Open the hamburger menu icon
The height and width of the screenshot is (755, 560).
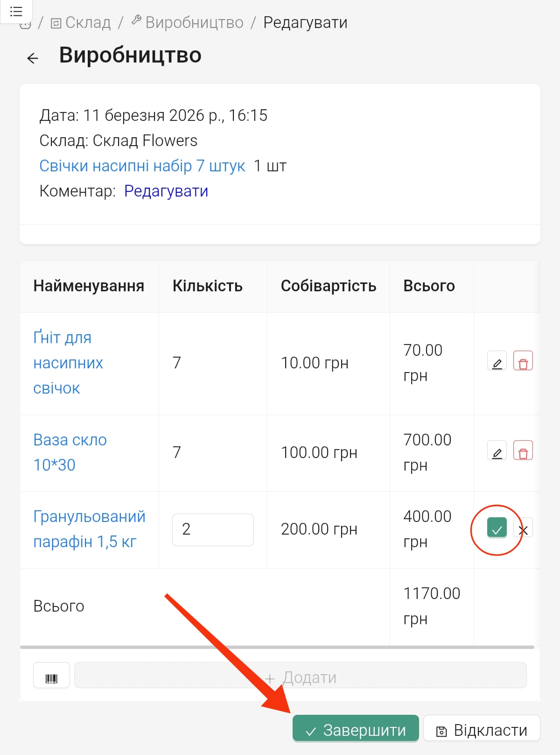(x=16, y=11)
